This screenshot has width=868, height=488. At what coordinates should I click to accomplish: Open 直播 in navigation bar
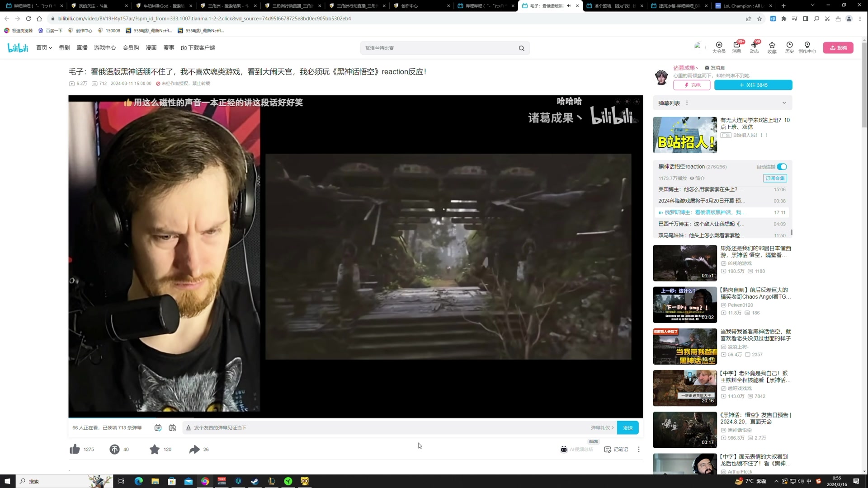[82, 48]
